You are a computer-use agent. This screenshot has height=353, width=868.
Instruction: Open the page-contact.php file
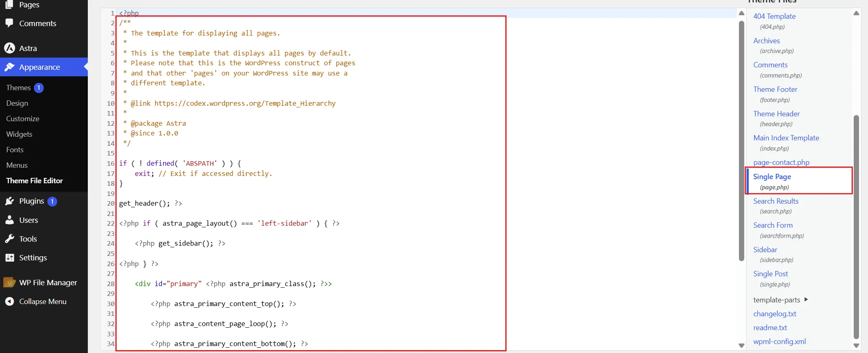coord(781,162)
